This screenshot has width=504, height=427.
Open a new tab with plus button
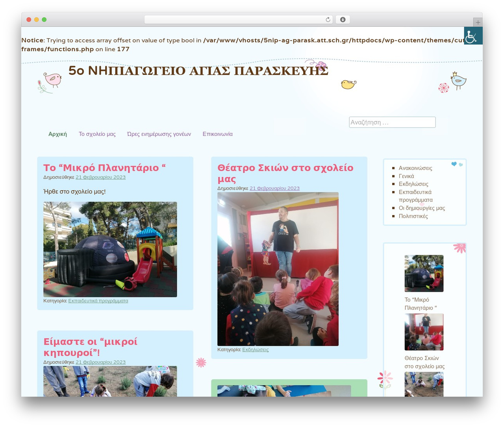coord(478,22)
